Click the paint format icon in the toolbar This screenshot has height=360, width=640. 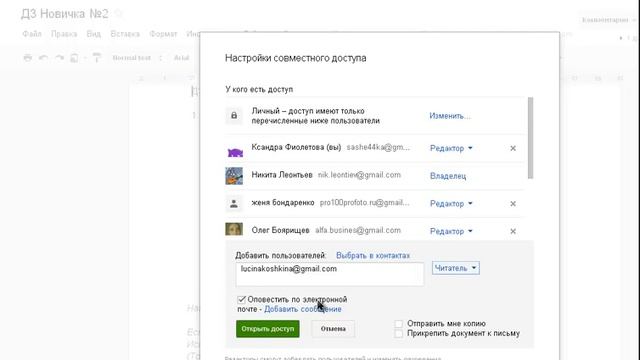pos(97,58)
